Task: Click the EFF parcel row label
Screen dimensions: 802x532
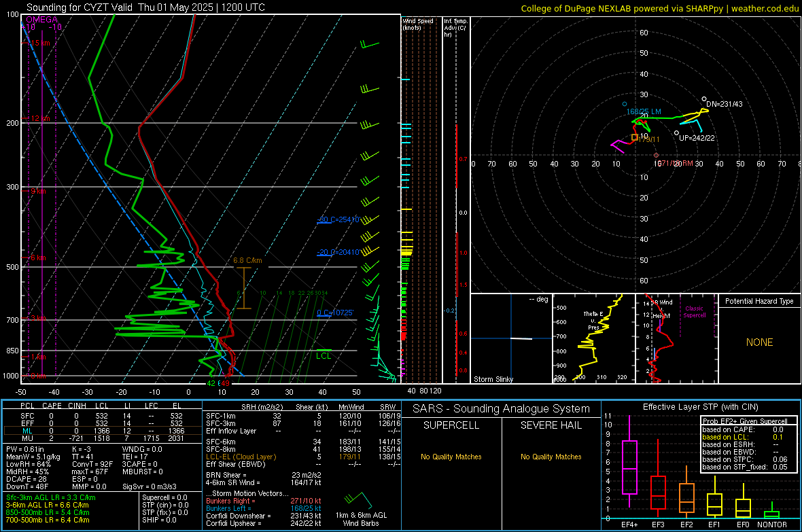Action: tap(27, 423)
